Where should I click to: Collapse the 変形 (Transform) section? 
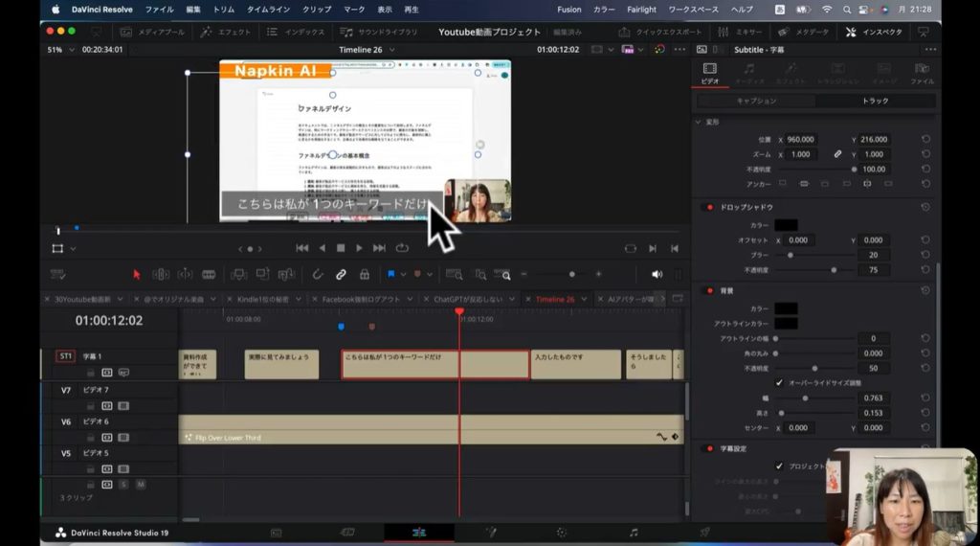click(x=698, y=123)
